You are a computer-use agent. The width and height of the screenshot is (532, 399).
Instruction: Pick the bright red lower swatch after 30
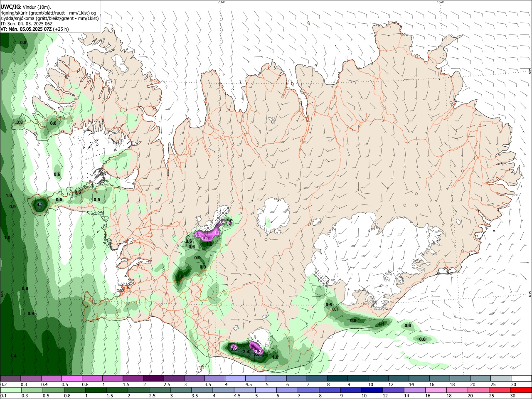click(521, 390)
